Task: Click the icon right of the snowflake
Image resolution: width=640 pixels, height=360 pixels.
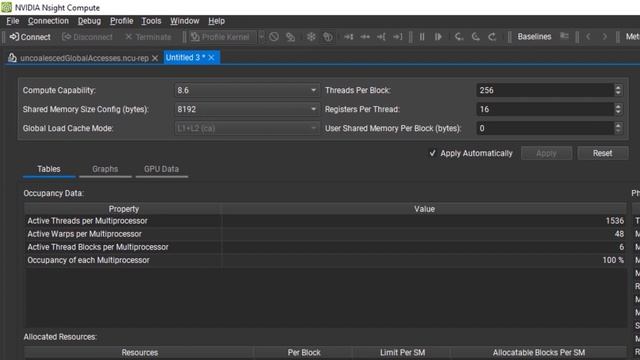Action: 327,37
